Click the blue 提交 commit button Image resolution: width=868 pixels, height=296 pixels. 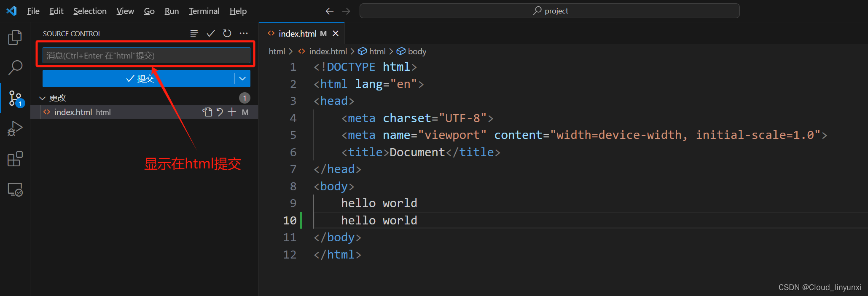138,78
